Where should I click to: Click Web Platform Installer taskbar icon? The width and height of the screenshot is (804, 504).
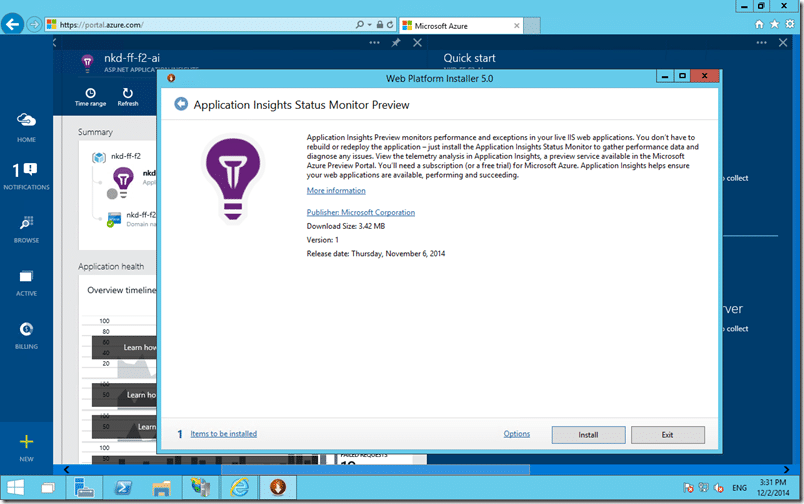point(278,488)
